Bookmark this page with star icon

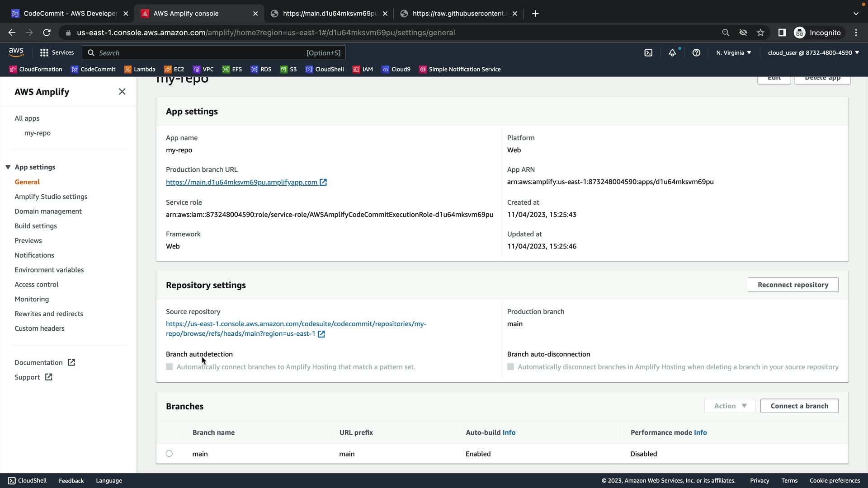click(760, 33)
